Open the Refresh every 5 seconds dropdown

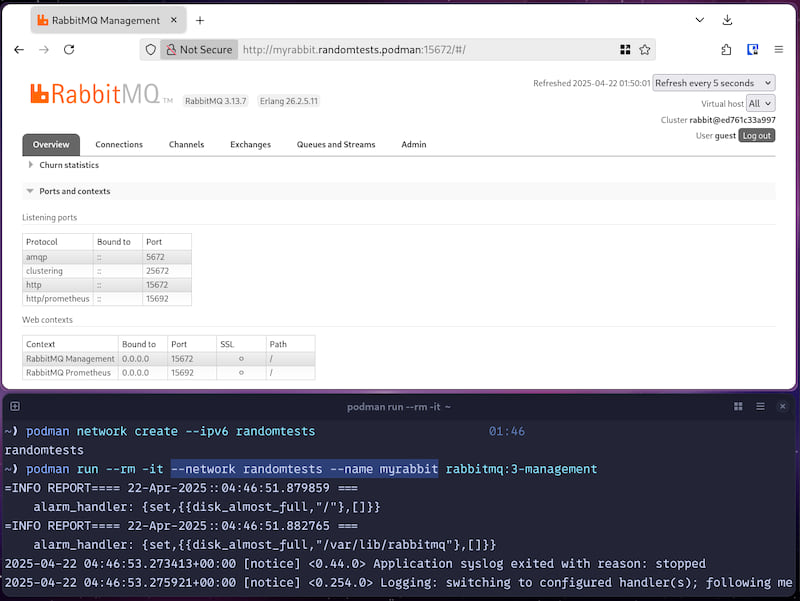coord(713,83)
